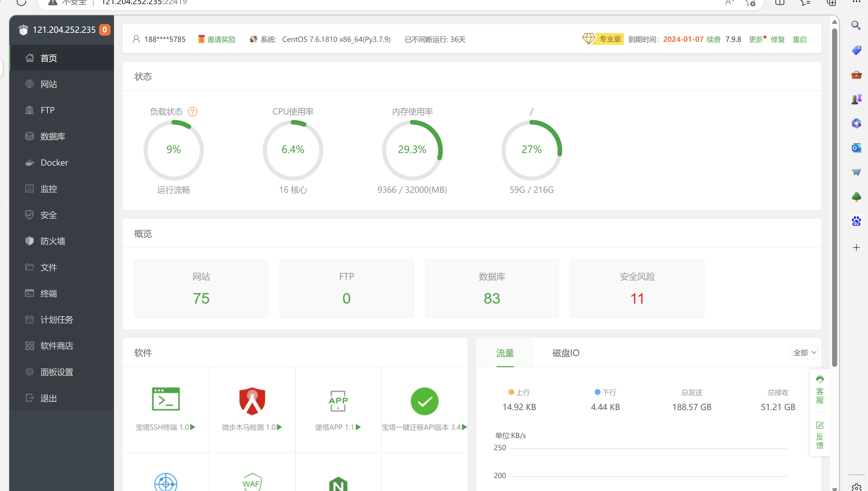Click the play arrow beside 微步木马检测 1.0
The image size is (868, 491).
click(280, 427)
